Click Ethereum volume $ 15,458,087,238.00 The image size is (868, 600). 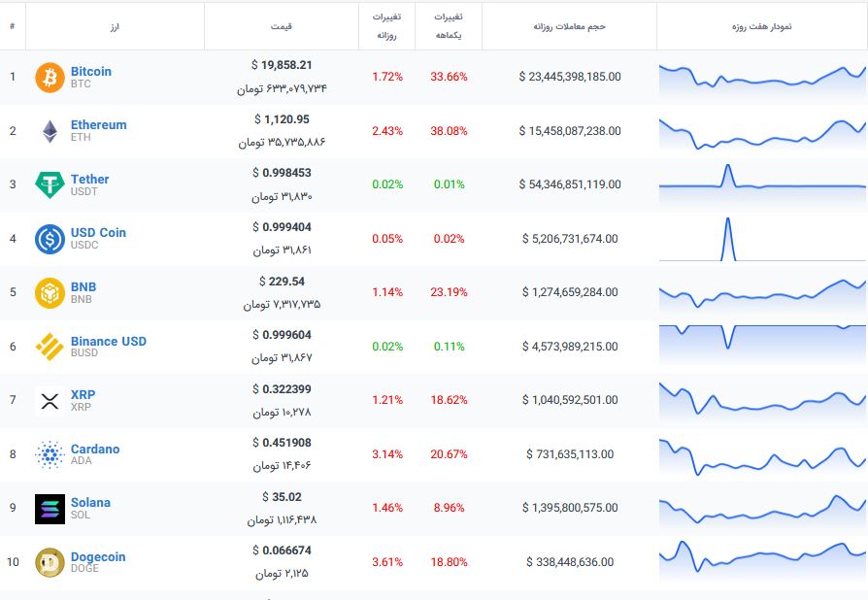click(x=570, y=131)
